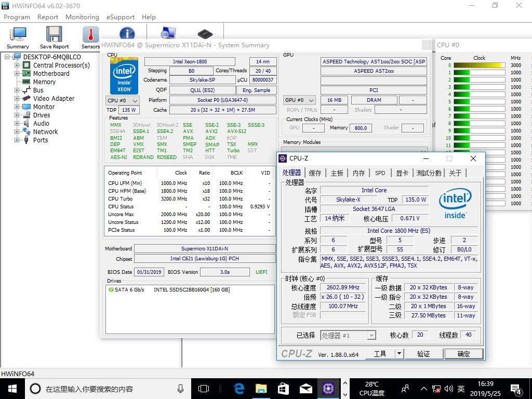Open Mail app from taskbar
This screenshot has width=532, height=399.
305,389
